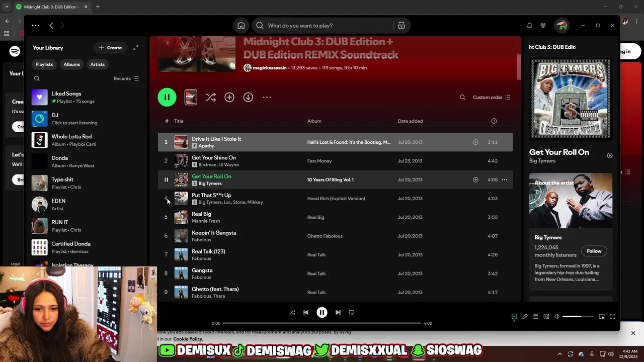
Task: Open the browser tab list dropdown arrow
Action: (7, 7)
